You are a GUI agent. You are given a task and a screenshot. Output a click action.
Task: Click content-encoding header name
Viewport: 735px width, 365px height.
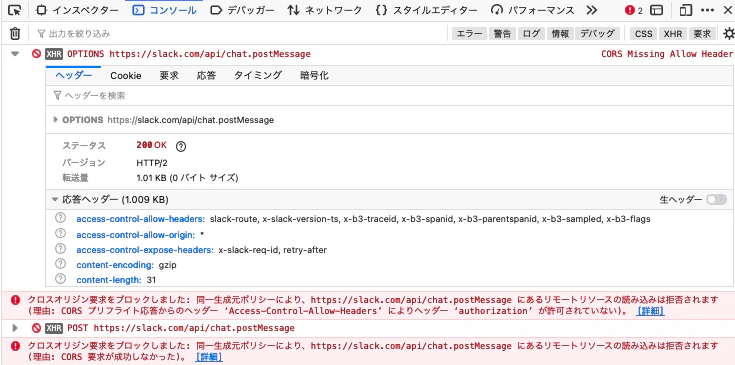115,265
